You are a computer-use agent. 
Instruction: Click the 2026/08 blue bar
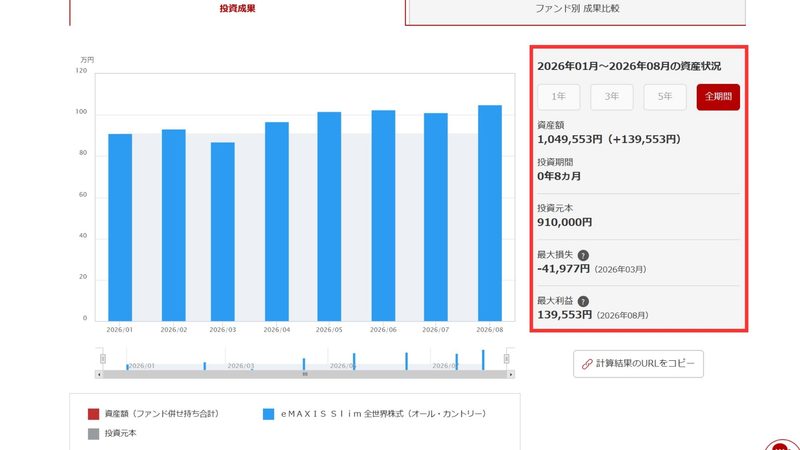click(490, 213)
